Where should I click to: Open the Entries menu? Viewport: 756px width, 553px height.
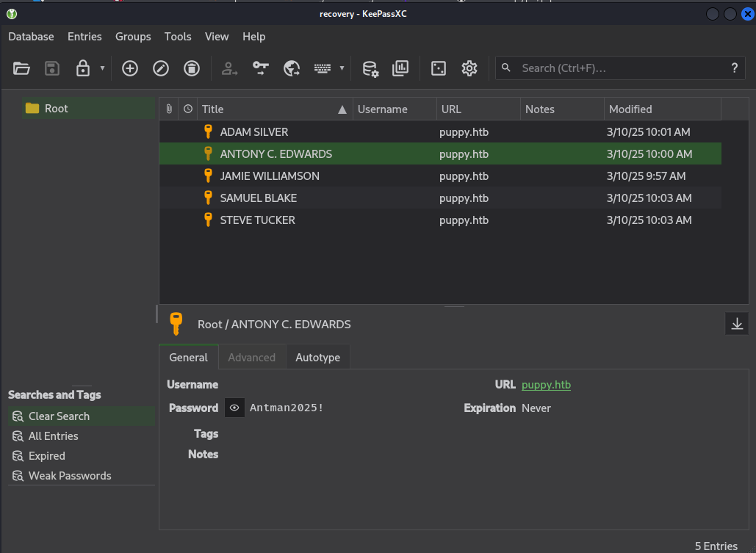point(84,37)
